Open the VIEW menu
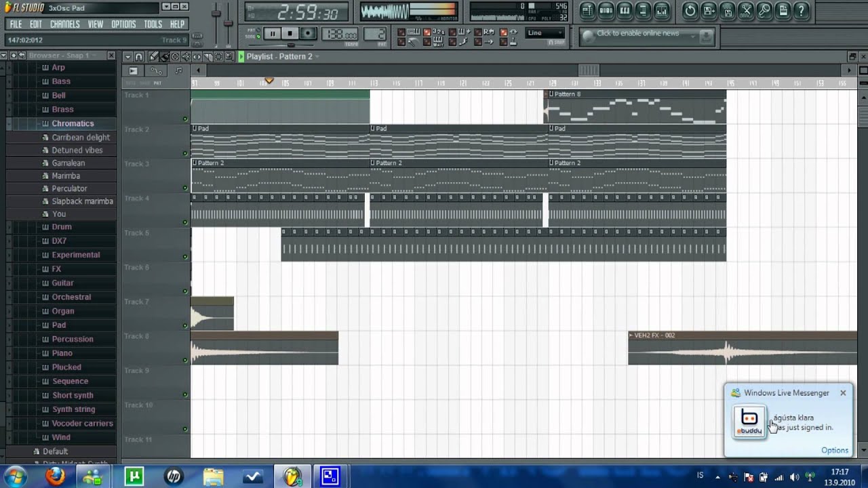868x488 pixels. (96, 24)
